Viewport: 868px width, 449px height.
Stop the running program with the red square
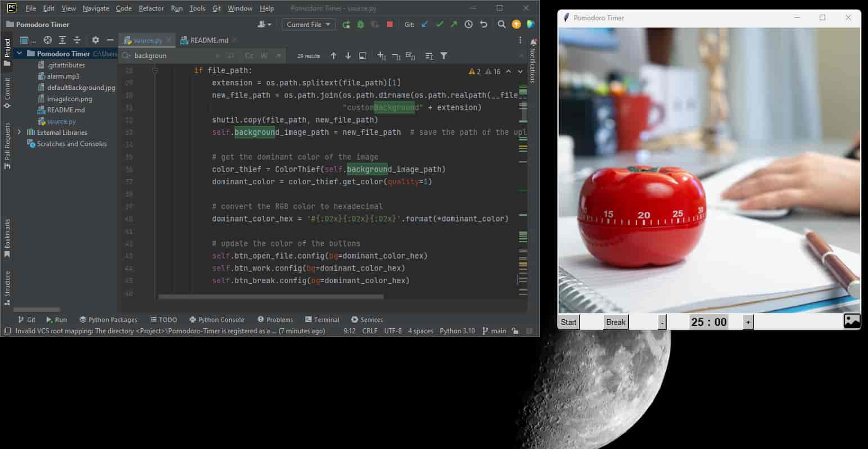coord(389,25)
